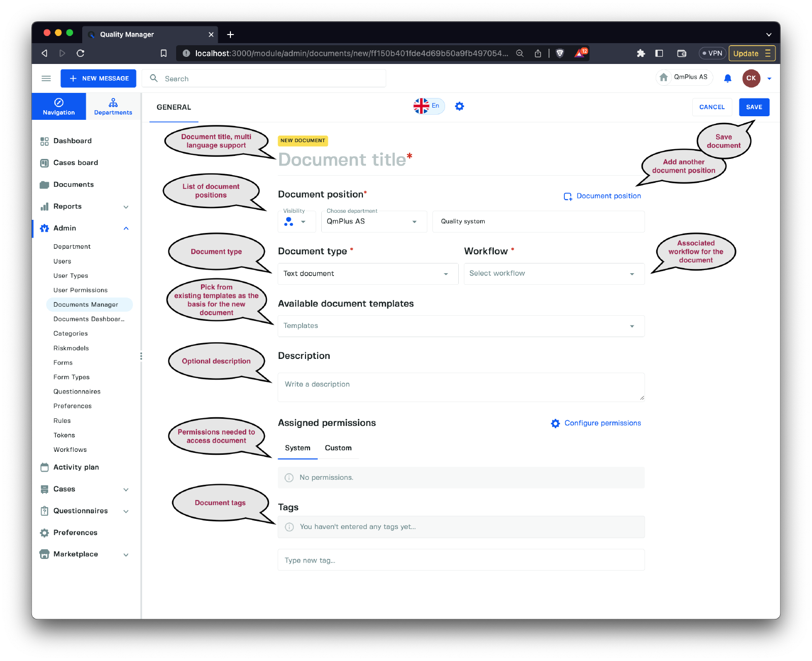Screen dimensions: 812x661
Task: Open the Departments sidebar view
Action: pos(113,107)
